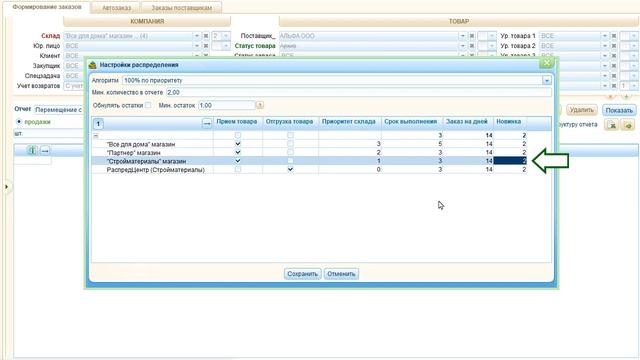Toggle Отгрузка товара for "Все для дома" магазин
Viewport: 640px width, 360px height.
[290, 144]
